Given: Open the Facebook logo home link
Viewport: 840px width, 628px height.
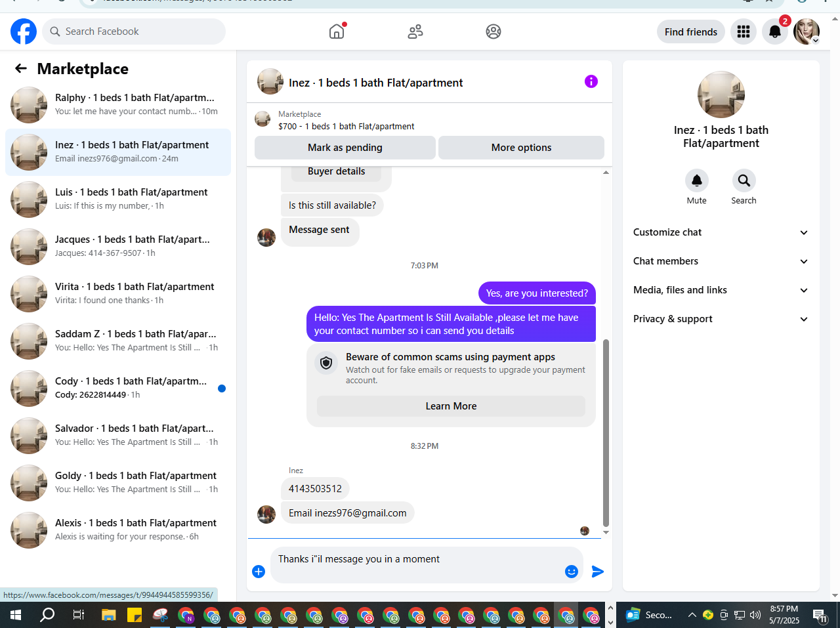Looking at the screenshot, I should pyautogui.click(x=24, y=31).
